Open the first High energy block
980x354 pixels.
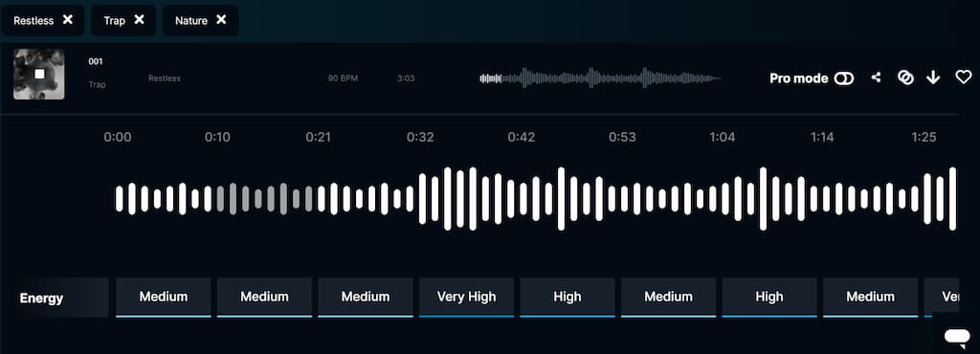(568, 298)
